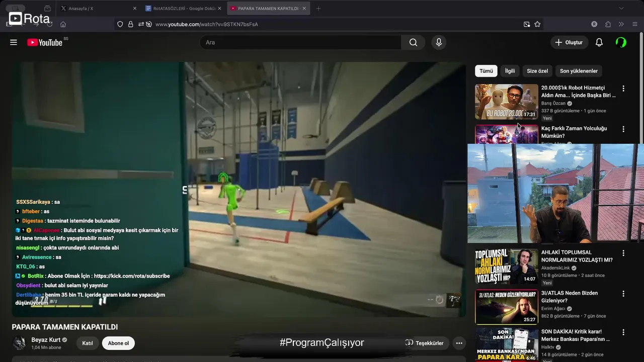The height and width of the screenshot is (362, 644).
Task: Open YouTube notifications bell
Action: point(599,42)
